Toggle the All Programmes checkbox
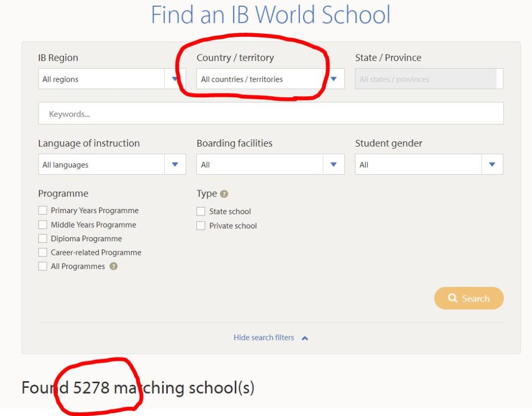This screenshot has height=416, width=532. [43, 266]
